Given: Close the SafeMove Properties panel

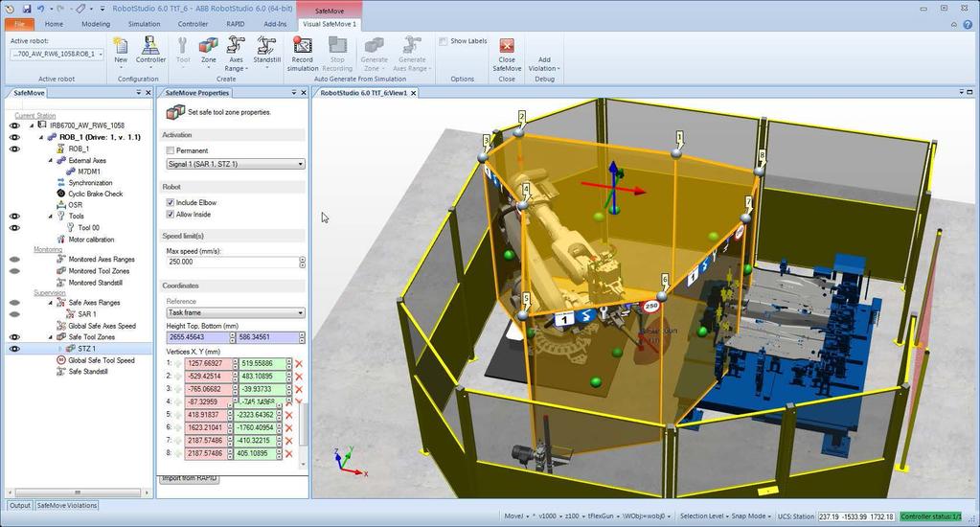Looking at the screenshot, I should click(x=303, y=93).
